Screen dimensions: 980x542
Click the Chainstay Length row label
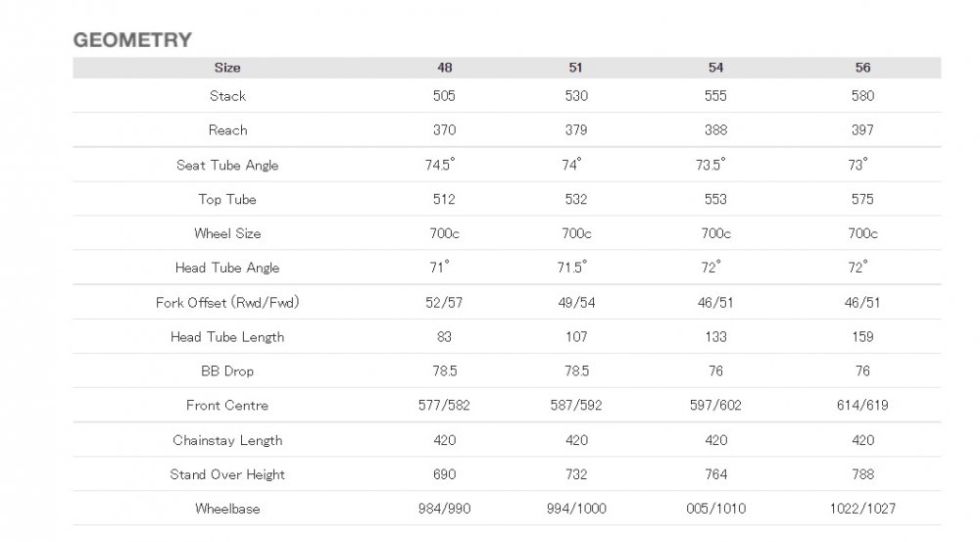pyautogui.click(x=227, y=440)
